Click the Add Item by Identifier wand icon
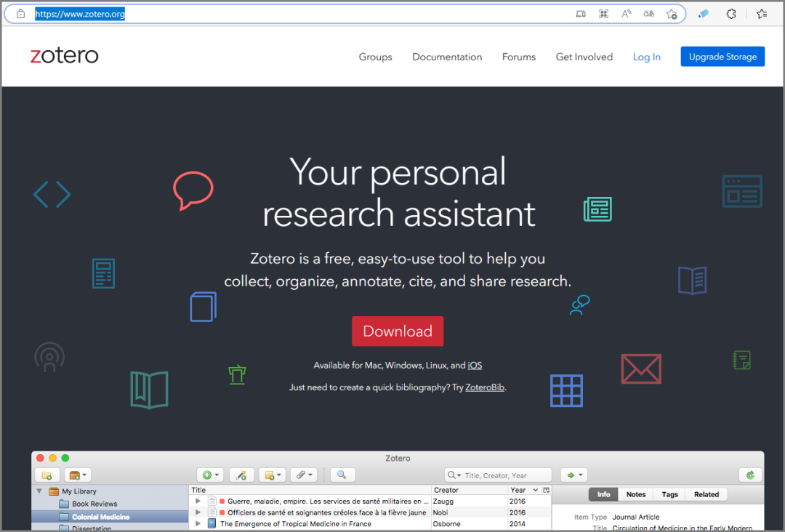785x532 pixels. (x=241, y=475)
